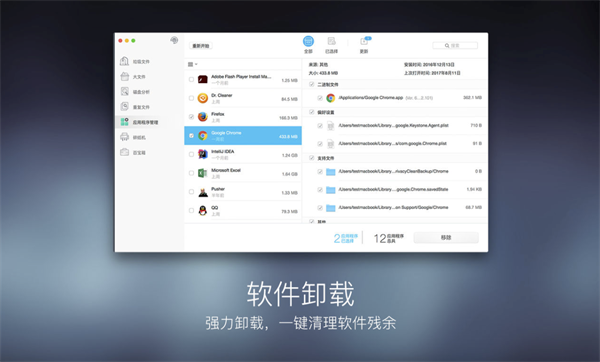Image resolution: width=600 pixels, height=362 pixels.
Task: Untick the CleanBackup/Chrome folder checkbox
Action: click(x=320, y=171)
